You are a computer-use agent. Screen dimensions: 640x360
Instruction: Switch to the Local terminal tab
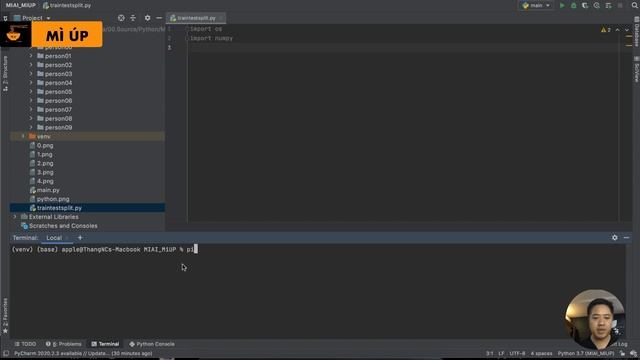(x=54, y=238)
